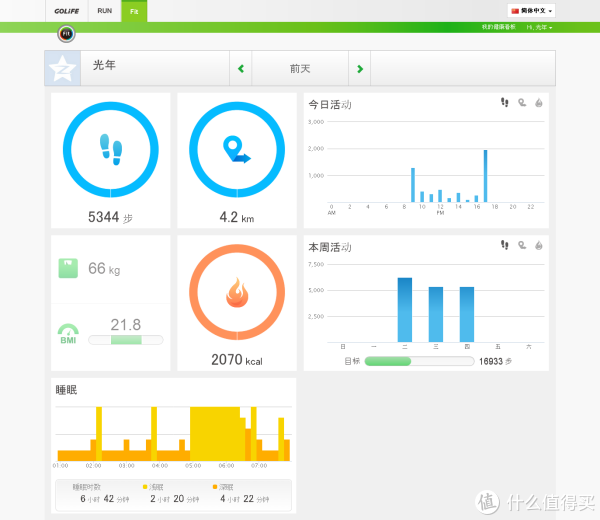Show steps in today's activity chart
Screen dimensions: 600x520
pyautogui.click(x=505, y=103)
